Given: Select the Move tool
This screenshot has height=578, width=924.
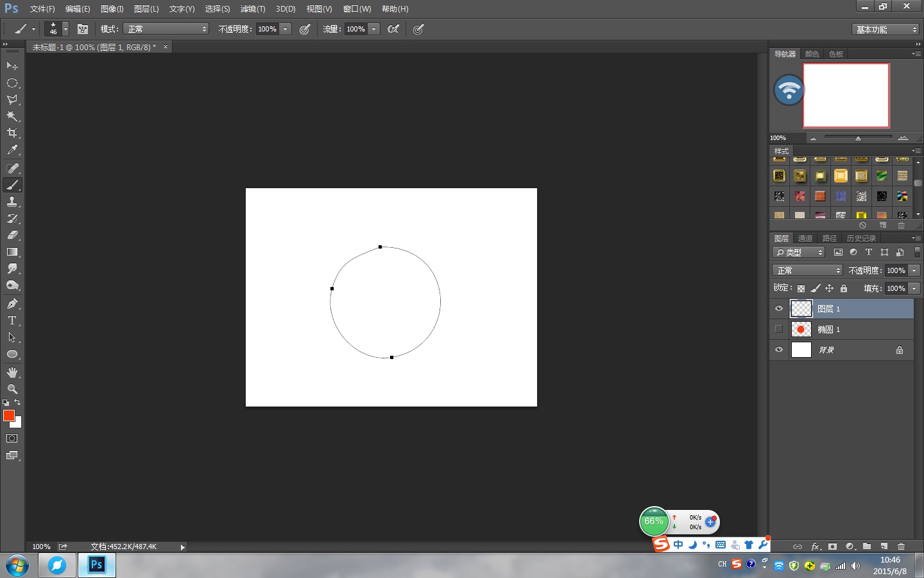Looking at the screenshot, I should 12,66.
